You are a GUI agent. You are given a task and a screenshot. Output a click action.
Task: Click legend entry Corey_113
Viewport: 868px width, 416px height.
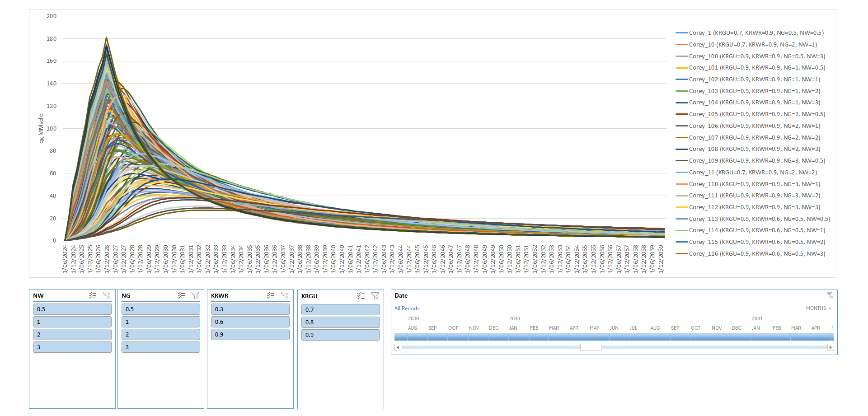coord(753,219)
